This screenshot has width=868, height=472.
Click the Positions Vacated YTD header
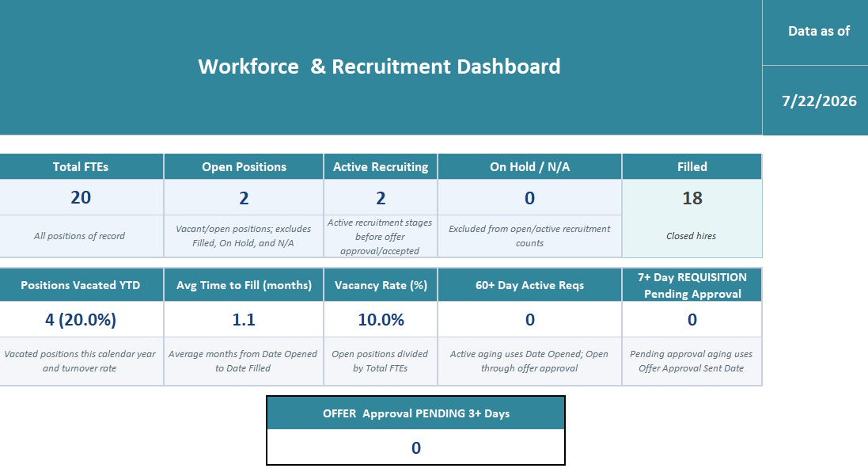click(81, 285)
